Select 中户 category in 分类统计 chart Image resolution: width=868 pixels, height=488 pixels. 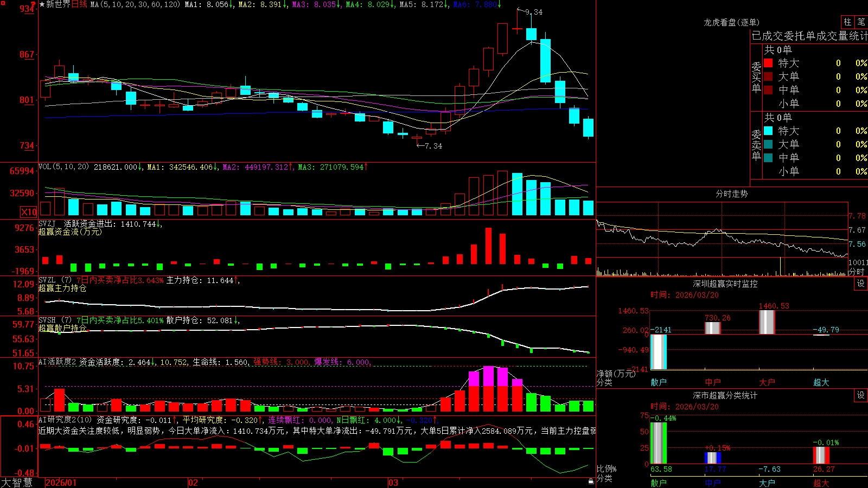pyautogui.click(x=713, y=483)
